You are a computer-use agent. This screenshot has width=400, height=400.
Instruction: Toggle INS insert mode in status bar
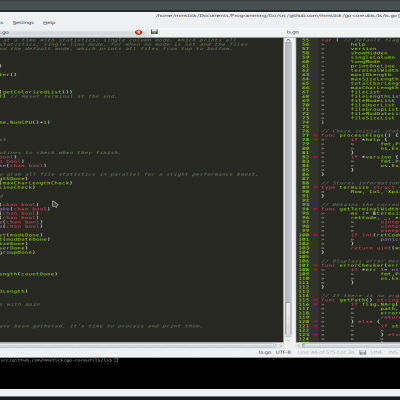(393, 352)
